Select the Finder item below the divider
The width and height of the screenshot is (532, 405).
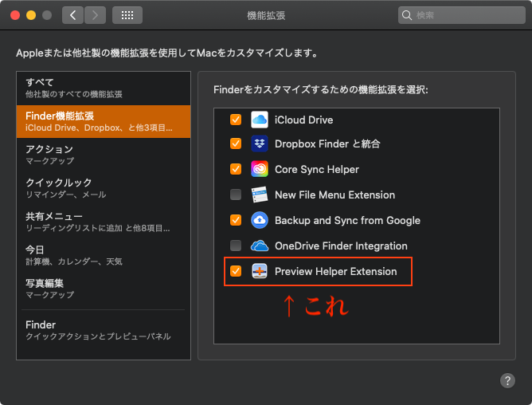104,330
